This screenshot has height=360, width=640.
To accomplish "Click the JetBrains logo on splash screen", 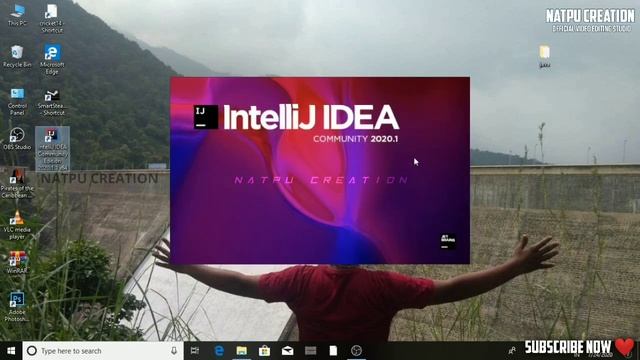I will point(448,241).
